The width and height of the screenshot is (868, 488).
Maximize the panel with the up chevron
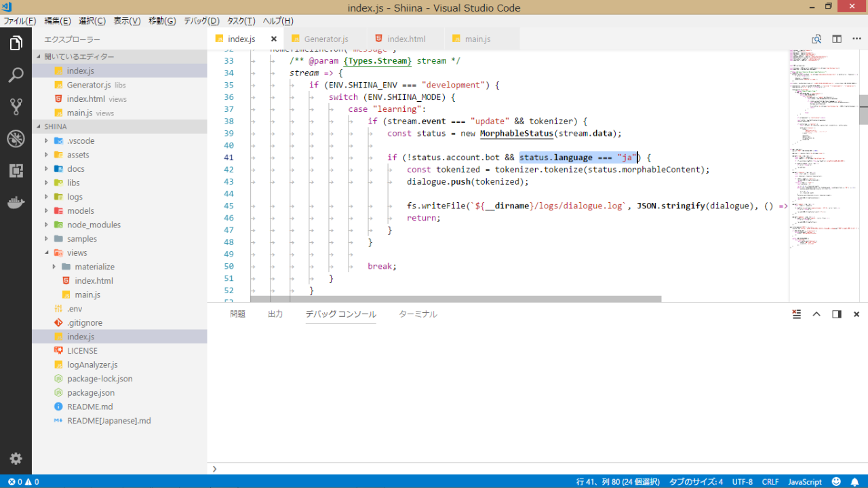[x=816, y=314]
